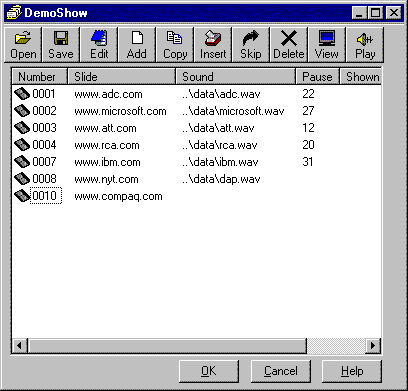Minimize the DemoShow window
Image resolution: width=408 pixels, height=391 pixels.
(359, 13)
